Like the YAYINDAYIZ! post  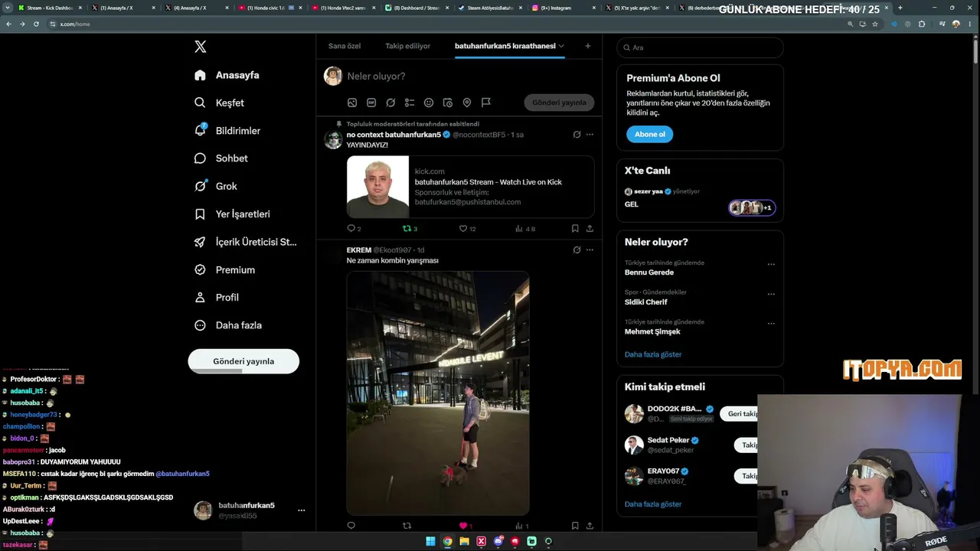point(467,228)
